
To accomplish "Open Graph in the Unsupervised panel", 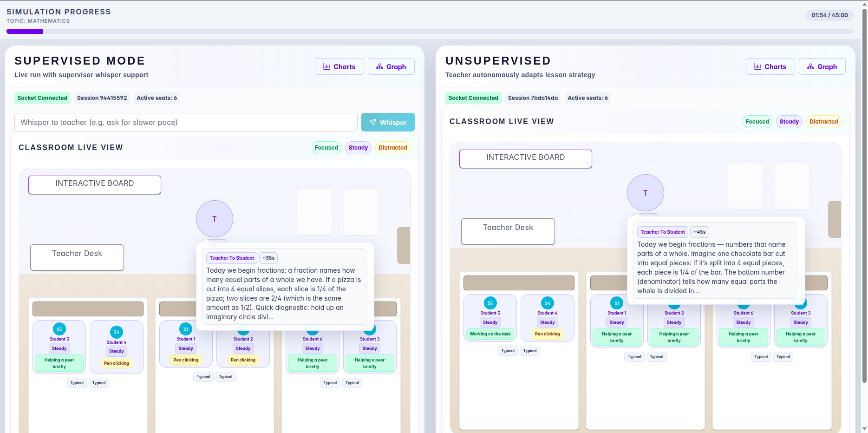I will (x=822, y=66).
